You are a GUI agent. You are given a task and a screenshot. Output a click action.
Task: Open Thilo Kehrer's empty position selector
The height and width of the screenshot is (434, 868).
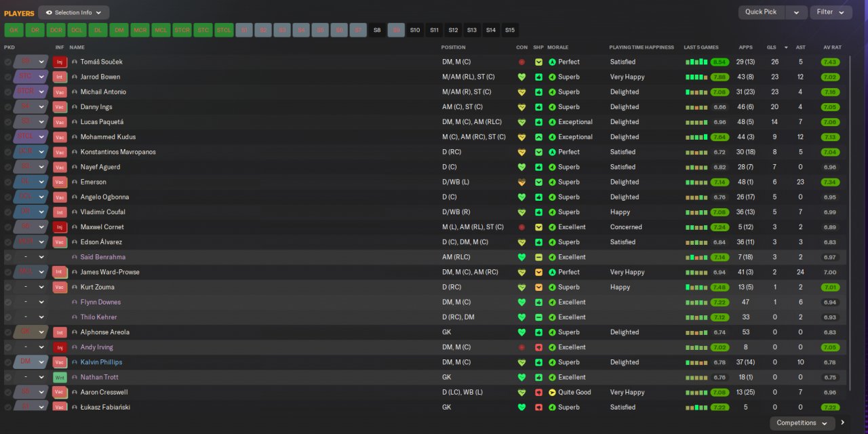tap(31, 317)
